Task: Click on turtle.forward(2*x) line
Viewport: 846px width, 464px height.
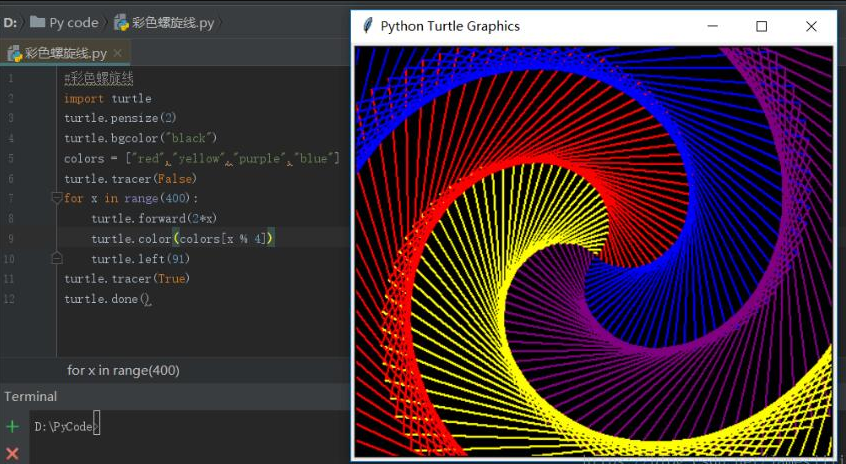Action: 154,219
